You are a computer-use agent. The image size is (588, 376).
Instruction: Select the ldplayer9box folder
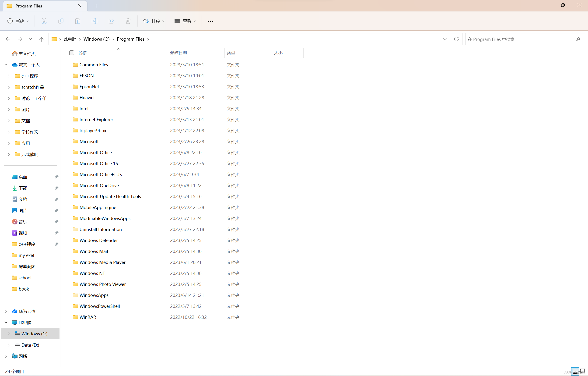93,131
